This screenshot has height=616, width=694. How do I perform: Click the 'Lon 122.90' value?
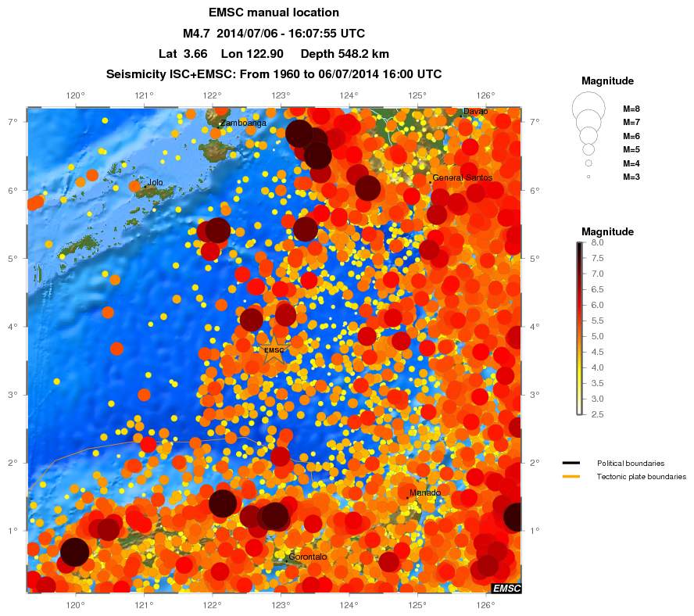(252, 54)
